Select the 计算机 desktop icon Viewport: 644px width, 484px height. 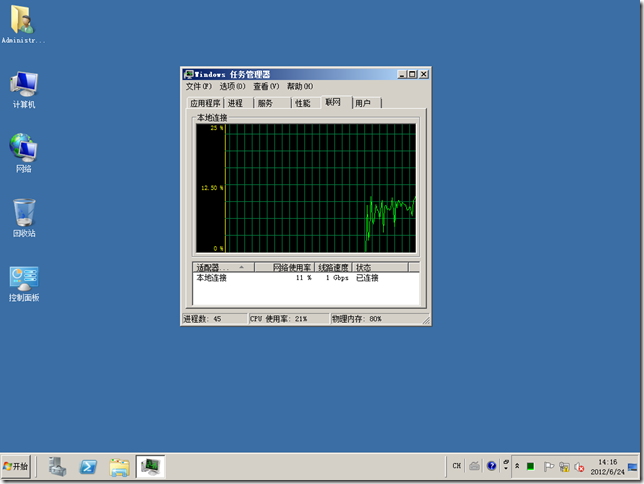[24, 90]
